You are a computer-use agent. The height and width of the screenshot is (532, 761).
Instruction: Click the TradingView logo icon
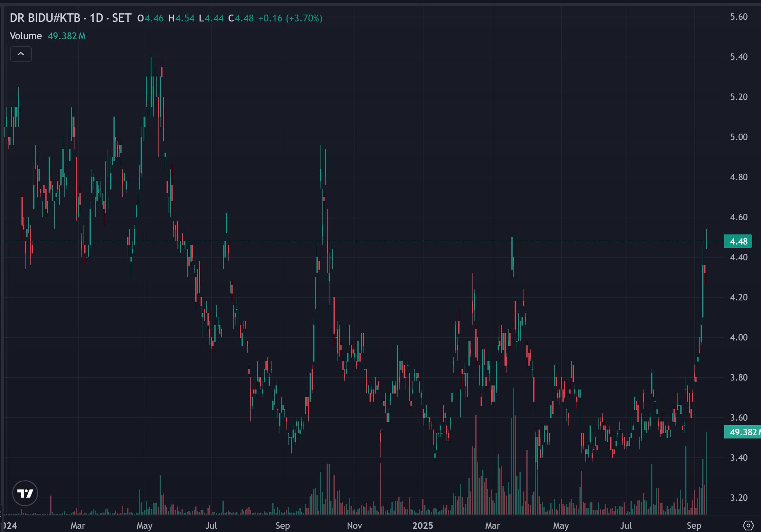25,493
